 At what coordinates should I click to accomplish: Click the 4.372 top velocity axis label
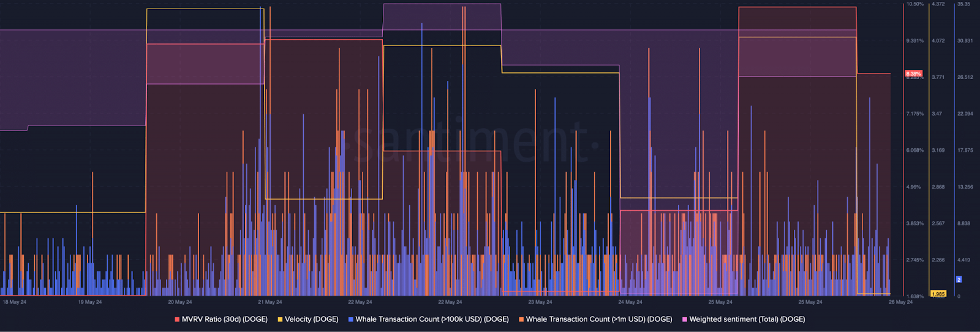click(x=938, y=4)
